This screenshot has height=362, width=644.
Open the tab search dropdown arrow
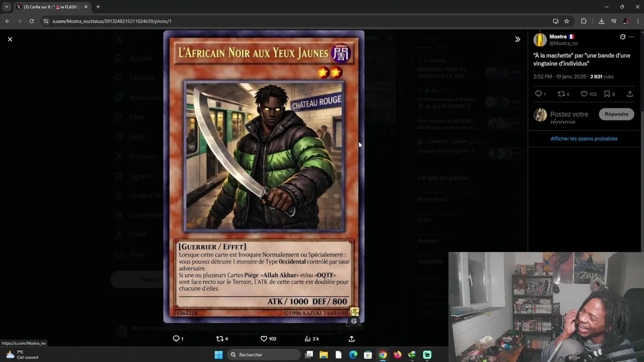coord(7,7)
